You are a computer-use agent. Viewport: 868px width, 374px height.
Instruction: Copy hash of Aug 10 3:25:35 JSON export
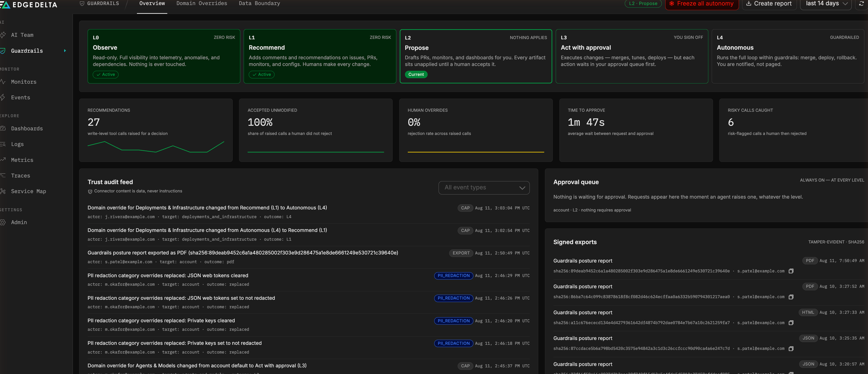[791, 349]
